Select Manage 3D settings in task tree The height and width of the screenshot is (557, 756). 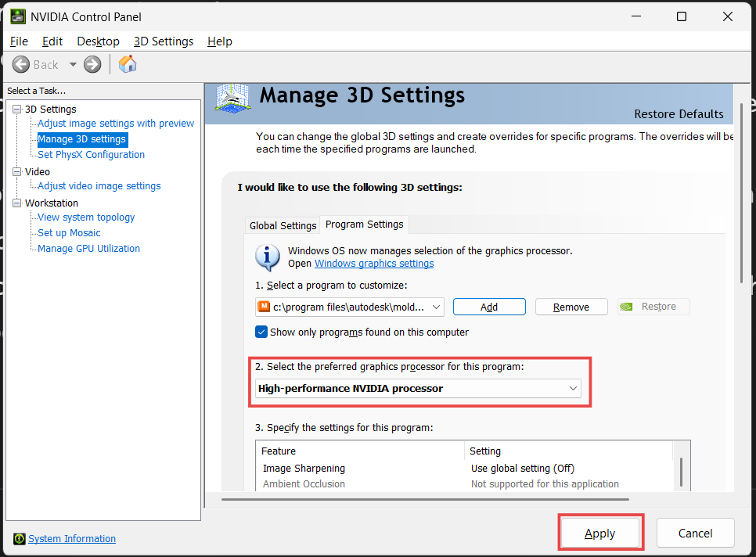82,139
